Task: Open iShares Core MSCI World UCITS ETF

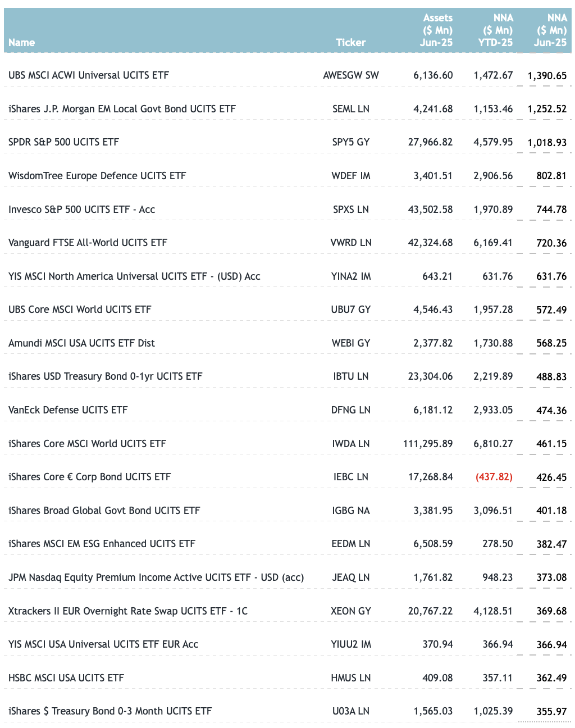Action: click(x=87, y=444)
